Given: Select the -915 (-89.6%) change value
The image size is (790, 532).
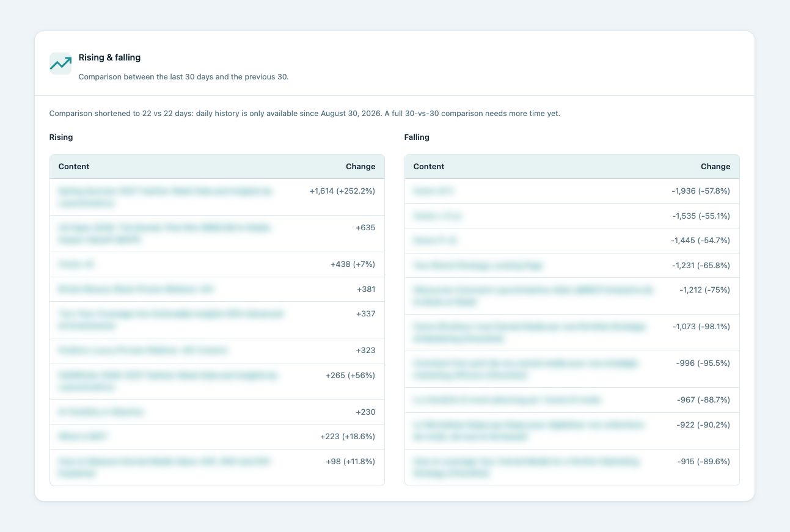Looking at the screenshot, I should (704, 462).
